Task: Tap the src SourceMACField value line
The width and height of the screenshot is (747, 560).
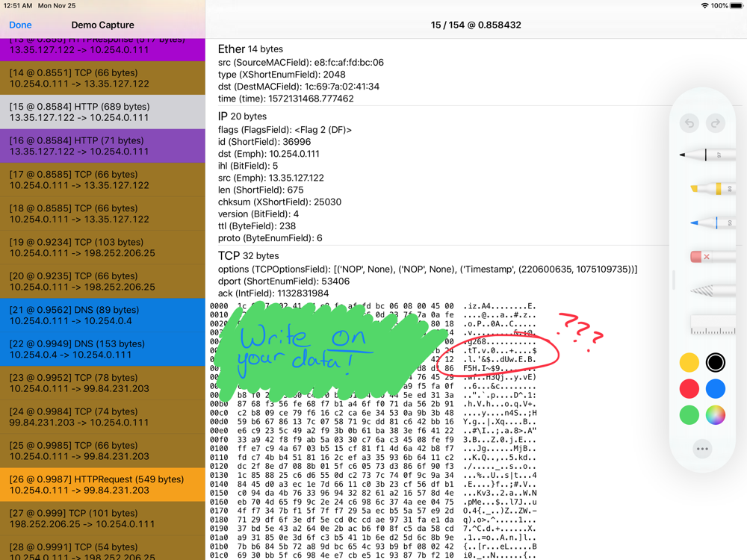Action: click(300, 63)
